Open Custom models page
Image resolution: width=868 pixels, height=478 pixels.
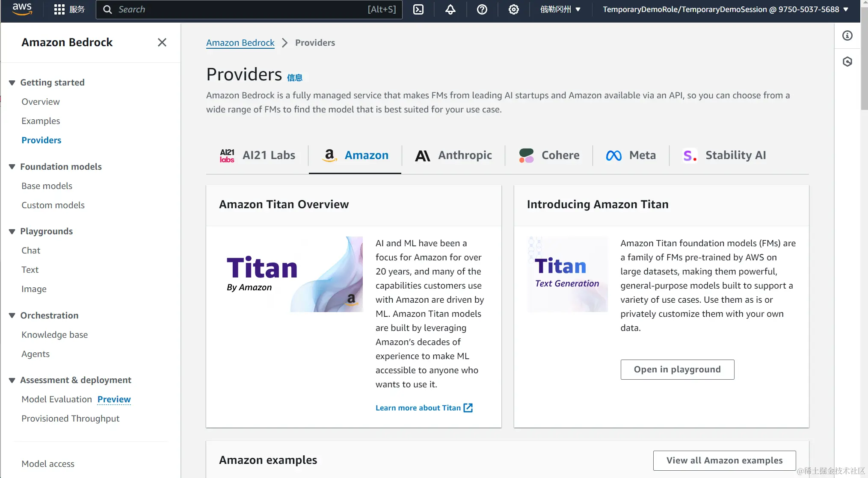pos(53,205)
